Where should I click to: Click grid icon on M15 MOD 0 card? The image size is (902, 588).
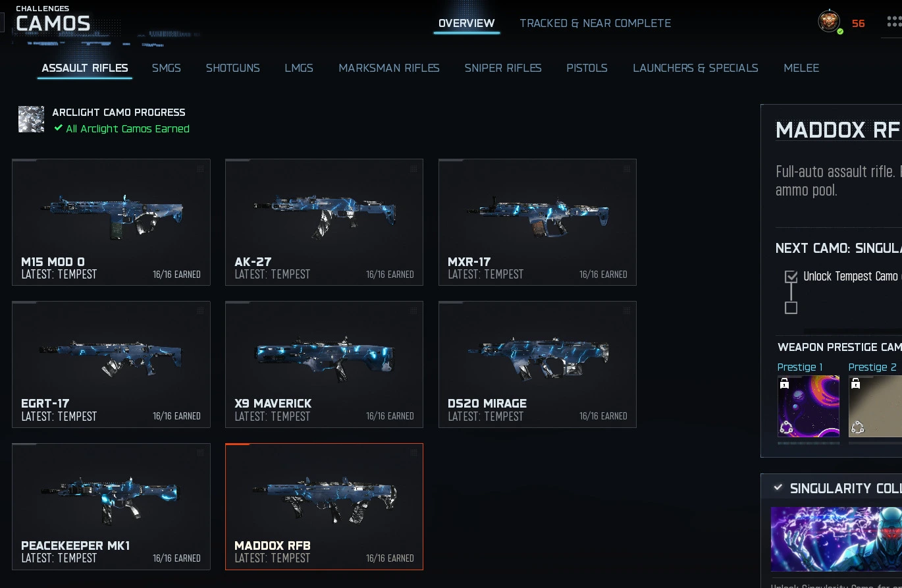click(x=201, y=169)
